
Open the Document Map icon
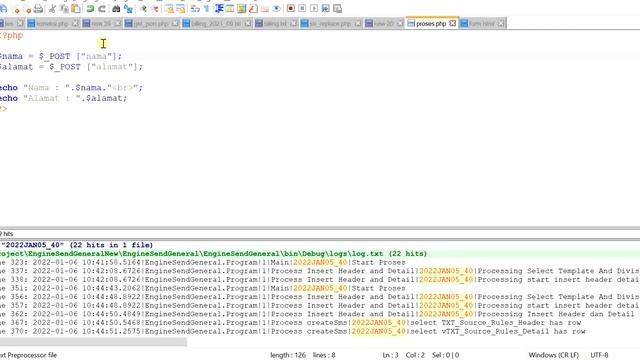click(x=242, y=9)
